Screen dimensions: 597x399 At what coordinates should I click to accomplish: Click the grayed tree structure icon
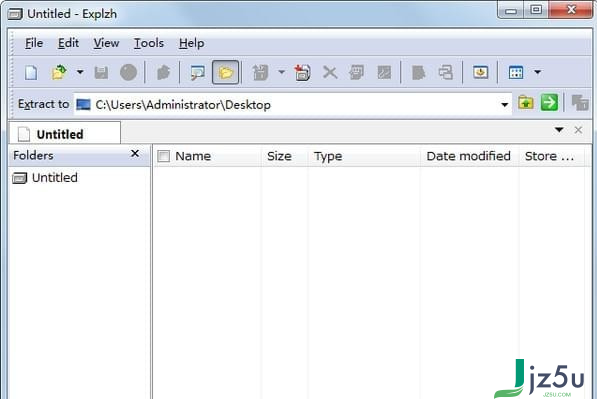tap(445, 72)
